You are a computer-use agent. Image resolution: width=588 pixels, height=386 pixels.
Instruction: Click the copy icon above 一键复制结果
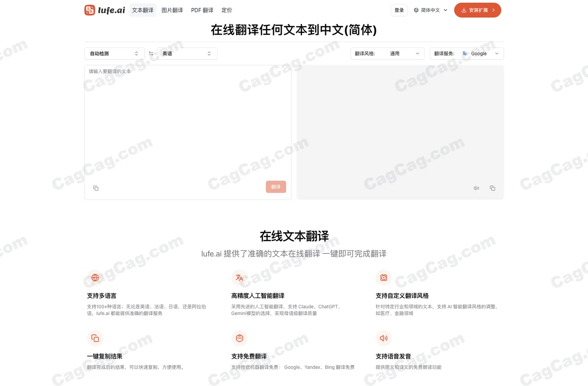click(x=95, y=338)
